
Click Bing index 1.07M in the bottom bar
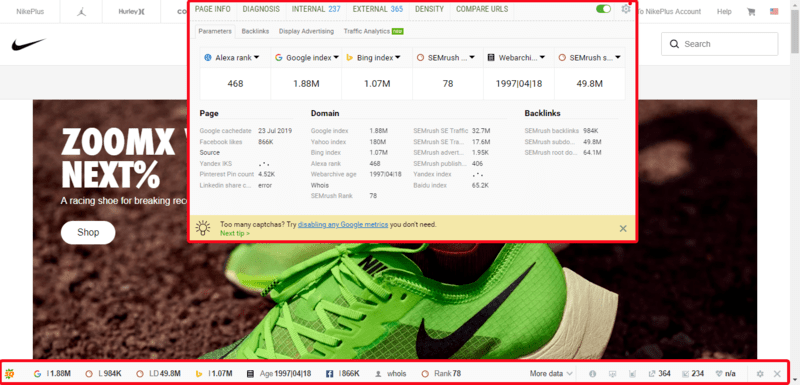tap(214, 374)
